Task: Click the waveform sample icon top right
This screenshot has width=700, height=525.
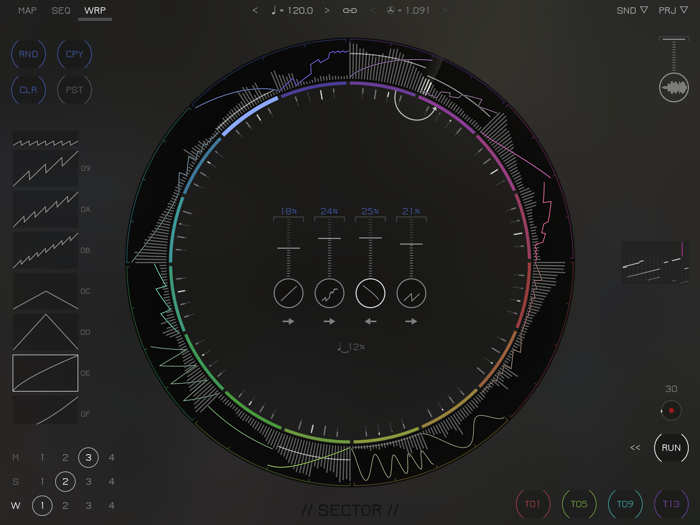Action: click(x=674, y=88)
